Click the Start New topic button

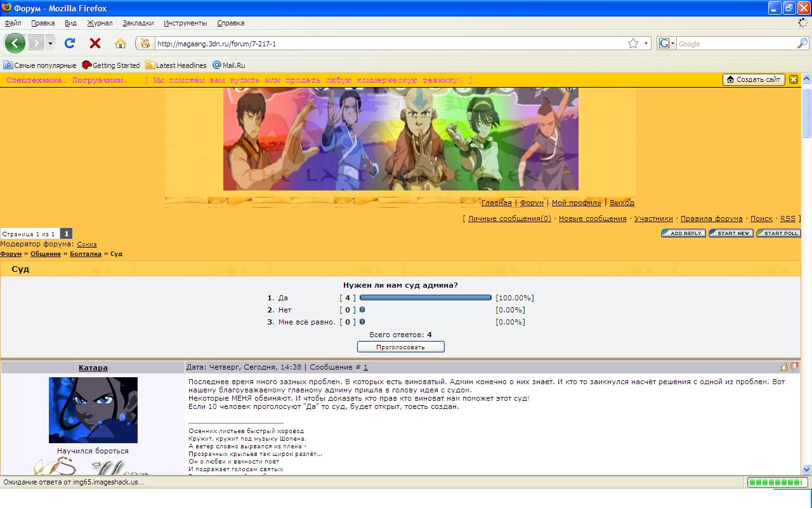click(x=731, y=233)
